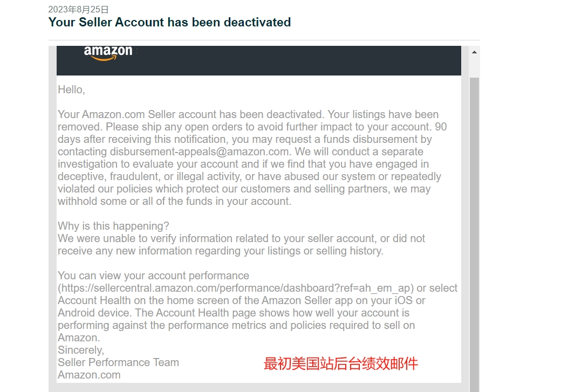Click the scrollbar up arrow
This screenshot has height=392, width=561.
coord(474,52)
